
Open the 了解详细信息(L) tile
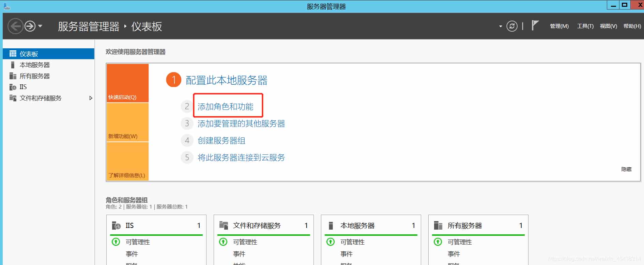128,161
